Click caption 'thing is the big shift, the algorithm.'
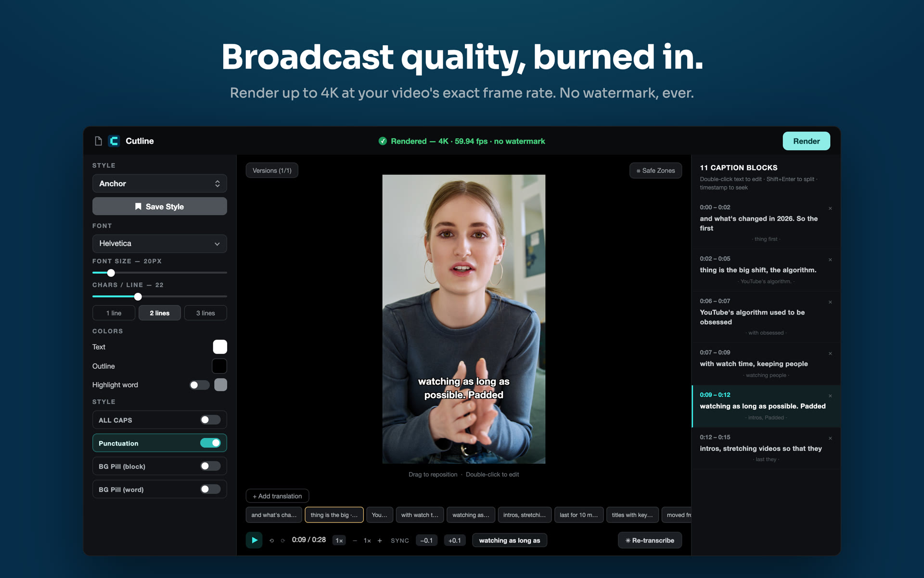 [758, 270]
